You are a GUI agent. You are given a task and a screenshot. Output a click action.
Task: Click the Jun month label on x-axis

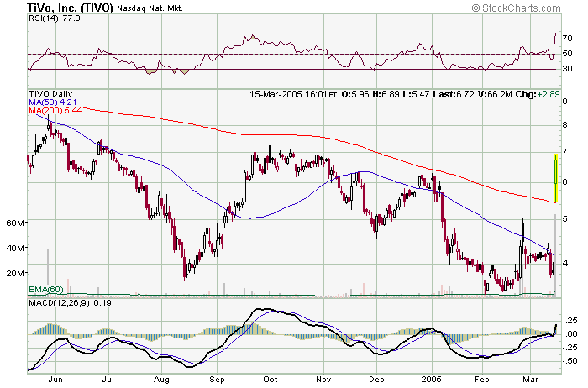coord(55,380)
